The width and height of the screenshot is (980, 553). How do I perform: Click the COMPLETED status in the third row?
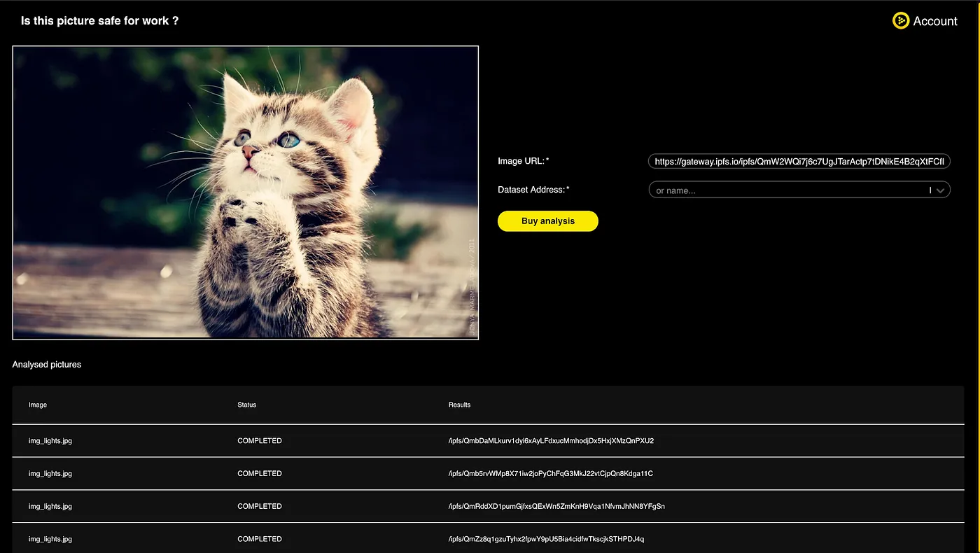pyautogui.click(x=259, y=506)
